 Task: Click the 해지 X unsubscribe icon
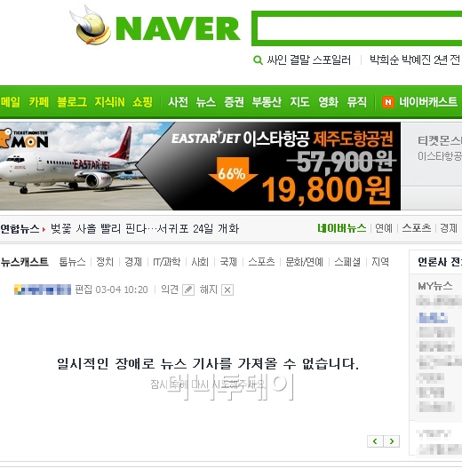[227, 290]
